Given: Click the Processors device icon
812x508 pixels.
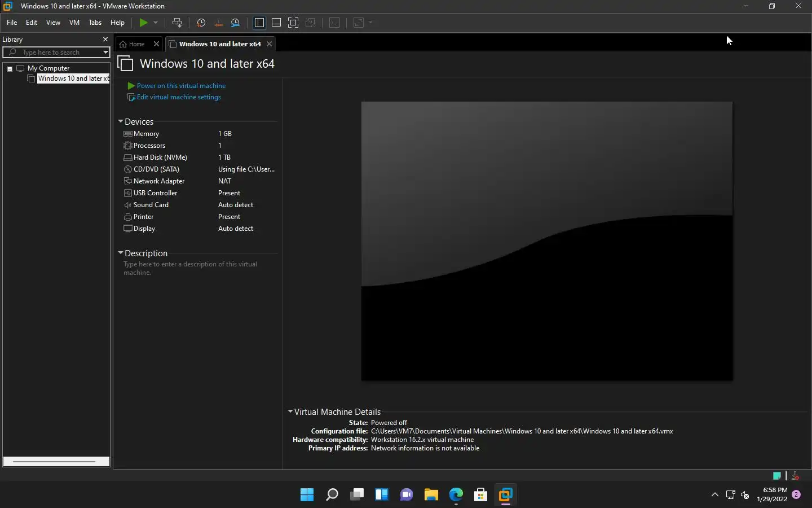Looking at the screenshot, I should click(128, 146).
